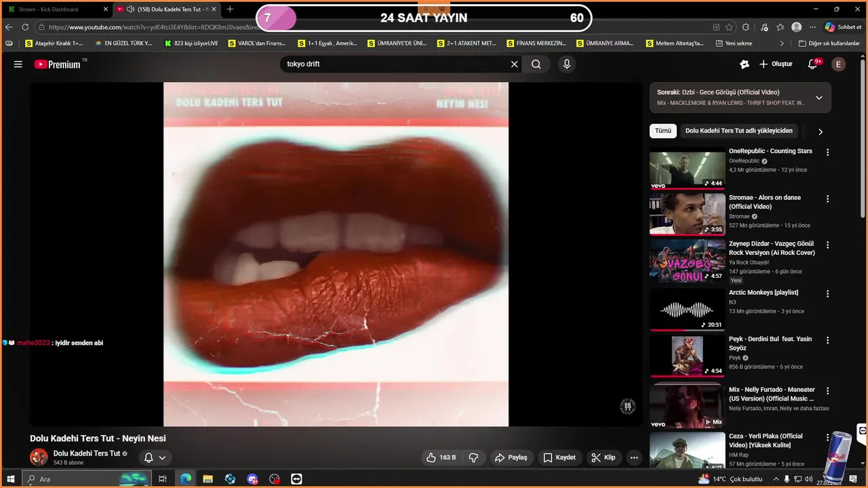Open a new browser tab
Screen dimensions: 868x488
pyautogui.click(x=230, y=9)
